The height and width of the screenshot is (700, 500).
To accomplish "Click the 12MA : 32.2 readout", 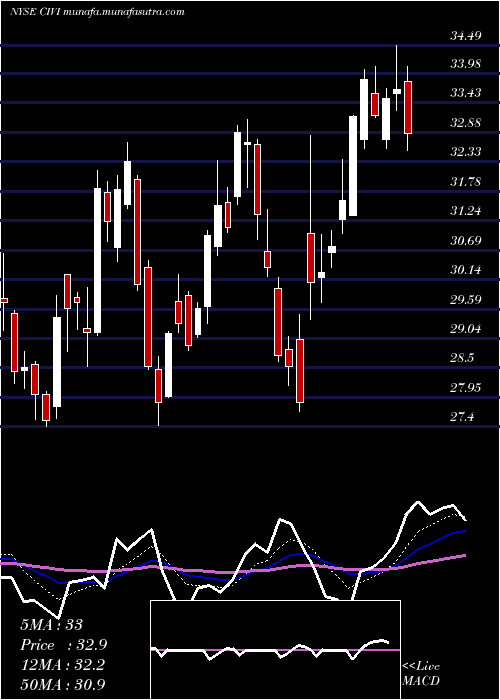I will (62, 665).
